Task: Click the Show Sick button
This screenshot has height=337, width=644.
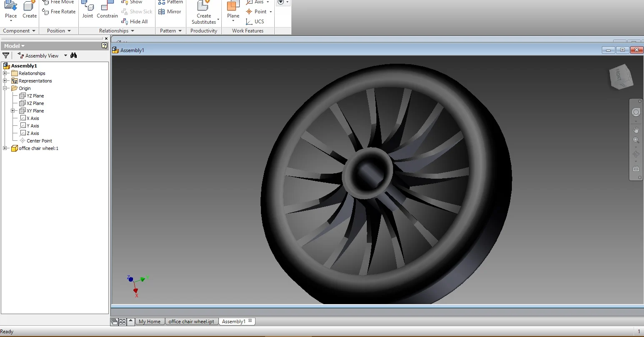Action: (x=137, y=12)
